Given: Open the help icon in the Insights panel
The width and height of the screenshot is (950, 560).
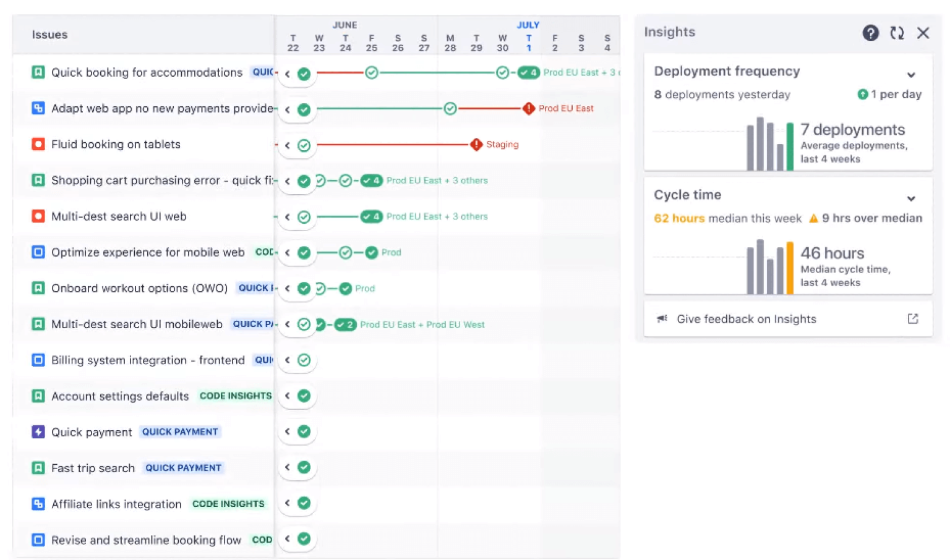Looking at the screenshot, I should point(871,33).
